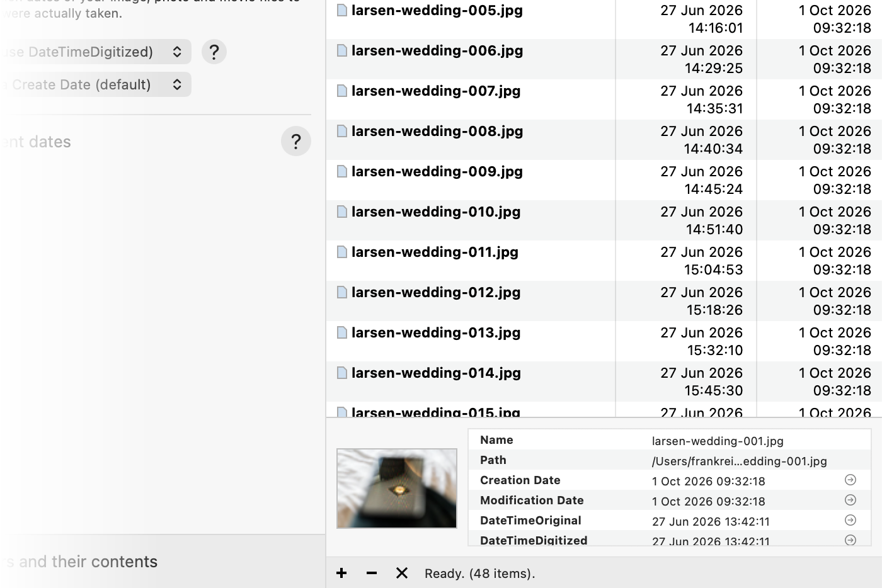This screenshot has height=588, width=882.
Task: Click DateTimeOriginal value 27 Jun 2026 13:42:11
Action: click(711, 521)
